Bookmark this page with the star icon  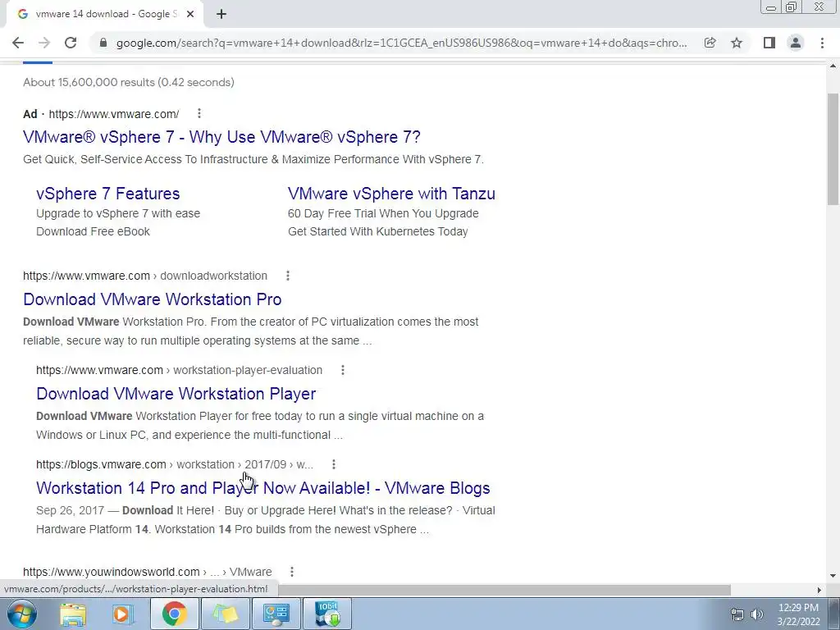pos(737,43)
